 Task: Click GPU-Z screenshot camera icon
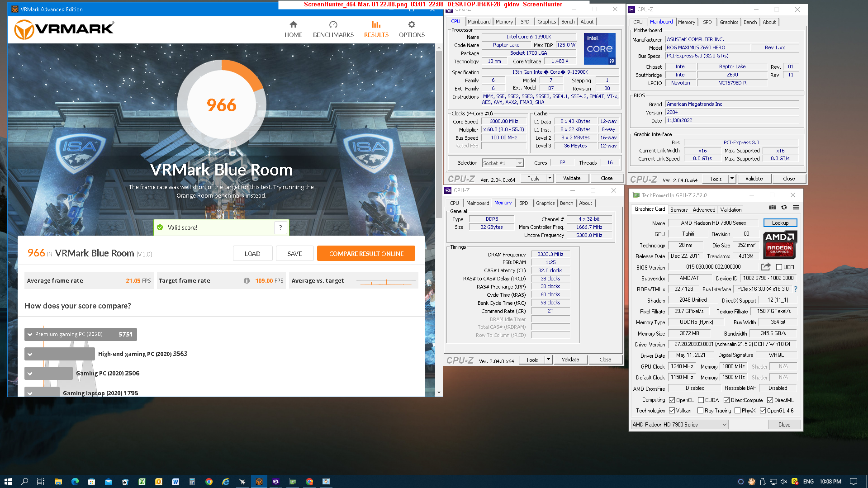point(773,207)
